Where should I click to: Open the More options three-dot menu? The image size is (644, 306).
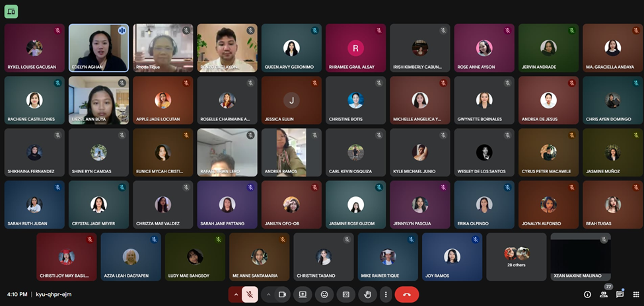click(x=386, y=294)
